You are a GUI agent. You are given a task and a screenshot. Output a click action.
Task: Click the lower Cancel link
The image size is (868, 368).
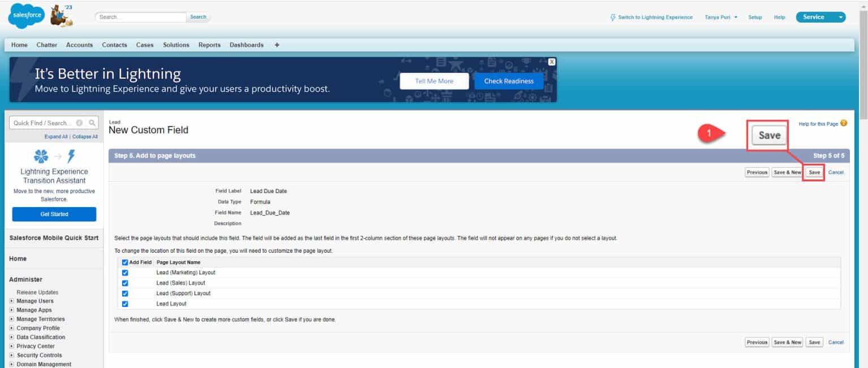[x=836, y=343]
